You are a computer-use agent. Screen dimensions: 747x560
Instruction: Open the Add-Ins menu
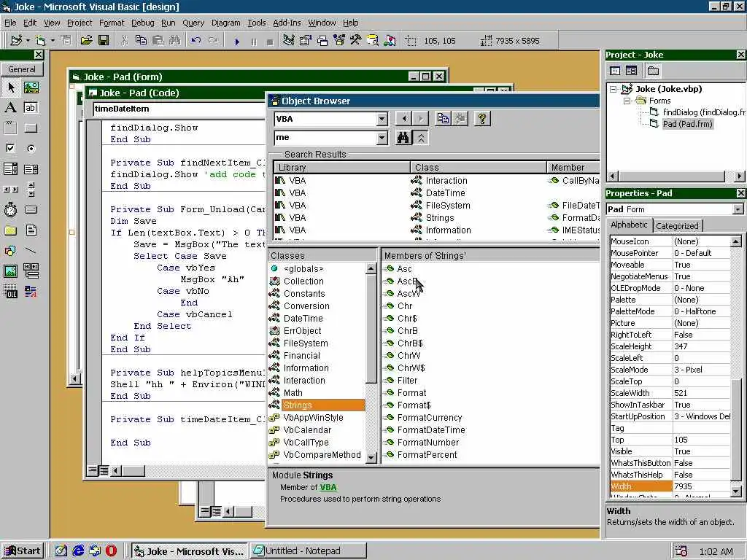(x=287, y=23)
